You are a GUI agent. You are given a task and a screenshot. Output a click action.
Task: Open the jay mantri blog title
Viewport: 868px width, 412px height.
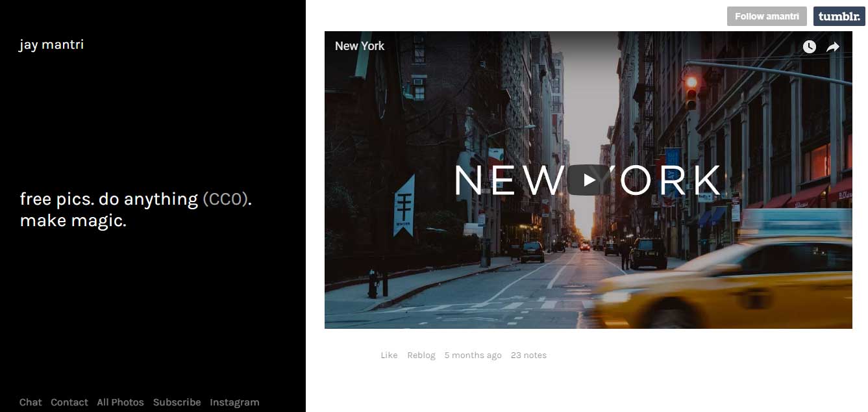pos(51,45)
